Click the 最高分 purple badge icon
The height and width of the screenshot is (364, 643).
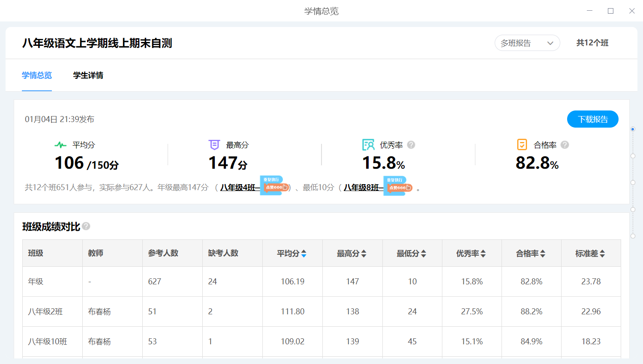pos(214,145)
